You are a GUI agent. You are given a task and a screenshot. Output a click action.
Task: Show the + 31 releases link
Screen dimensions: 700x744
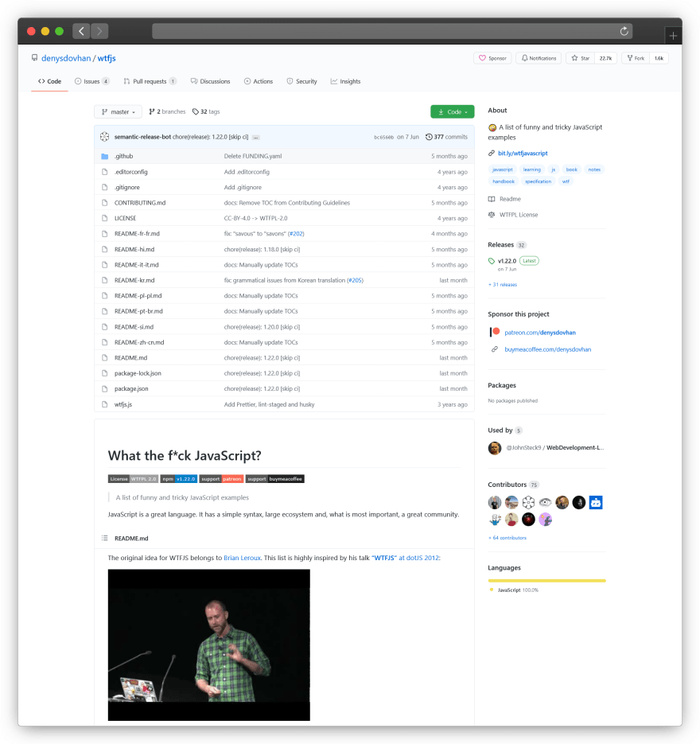click(x=503, y=285)
